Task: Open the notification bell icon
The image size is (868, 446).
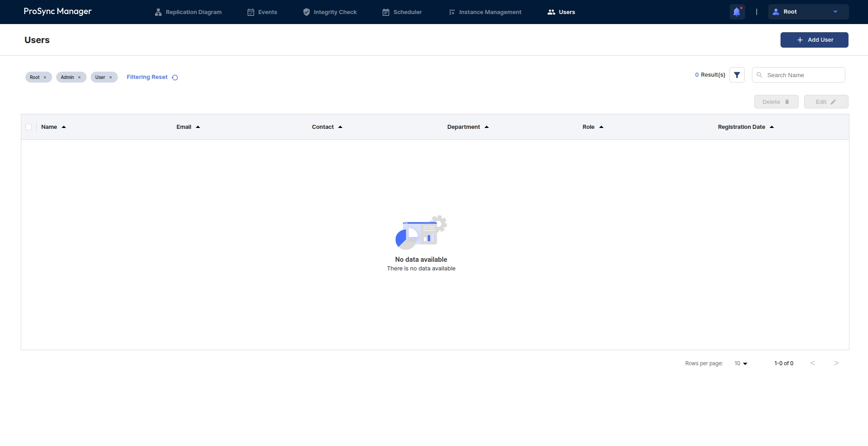Action: pyautogui.click(x=737, y=12)
